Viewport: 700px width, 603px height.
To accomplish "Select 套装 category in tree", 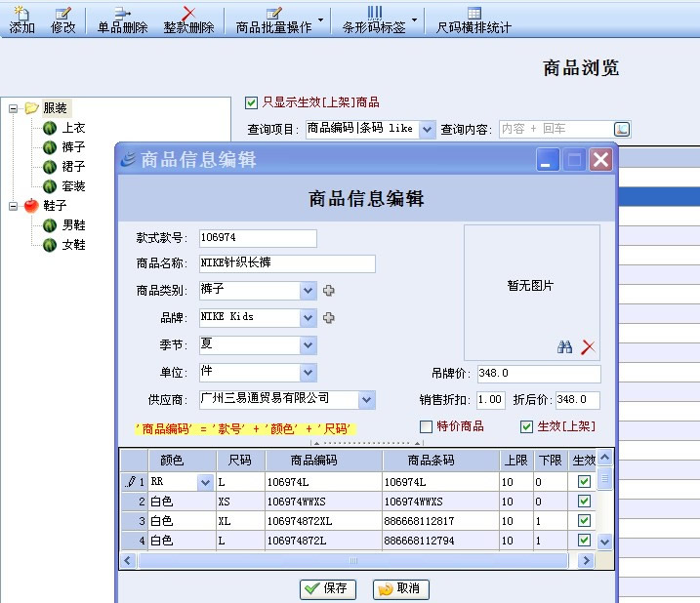I will tap(73, 186).
